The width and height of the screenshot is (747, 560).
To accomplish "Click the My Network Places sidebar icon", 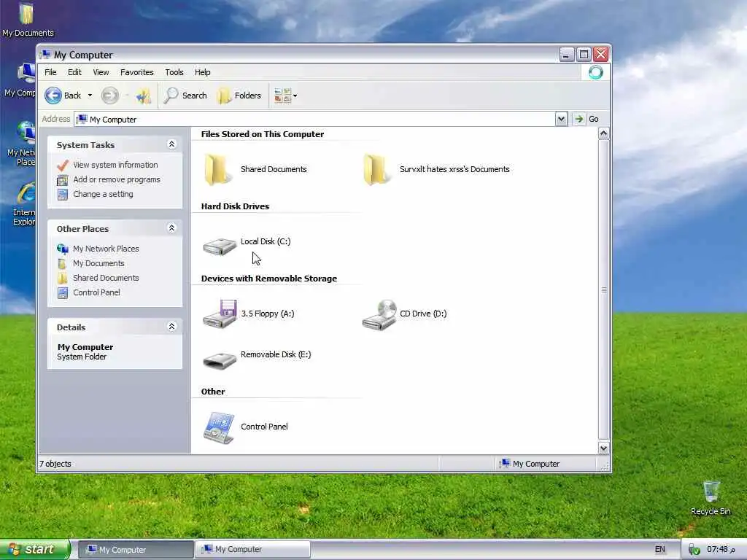I will point(63,249).
